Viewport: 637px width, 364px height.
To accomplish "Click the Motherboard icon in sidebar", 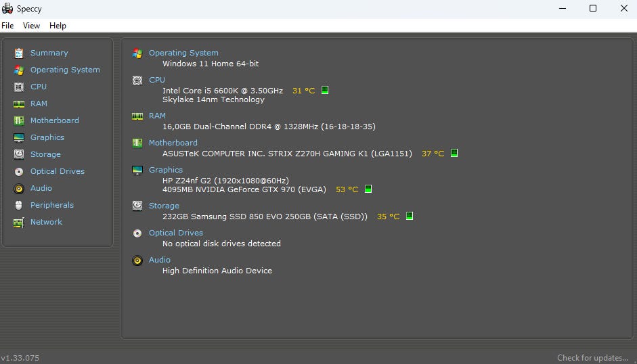I will click(x=19, y=120).
